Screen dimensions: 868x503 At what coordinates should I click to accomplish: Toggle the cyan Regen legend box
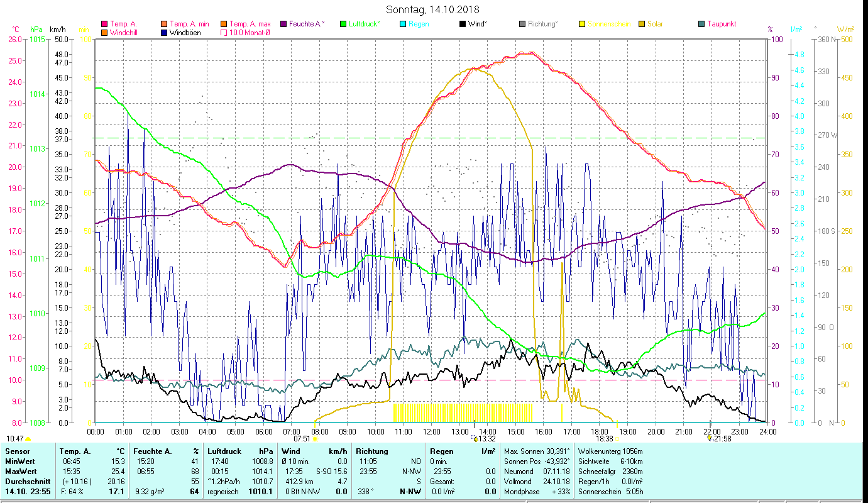402,24
